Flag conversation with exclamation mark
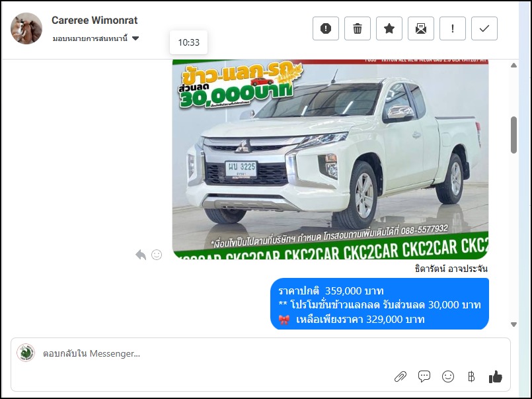This screenshot has height=399, width=532. pyautogui.click(x=453, y=28)
